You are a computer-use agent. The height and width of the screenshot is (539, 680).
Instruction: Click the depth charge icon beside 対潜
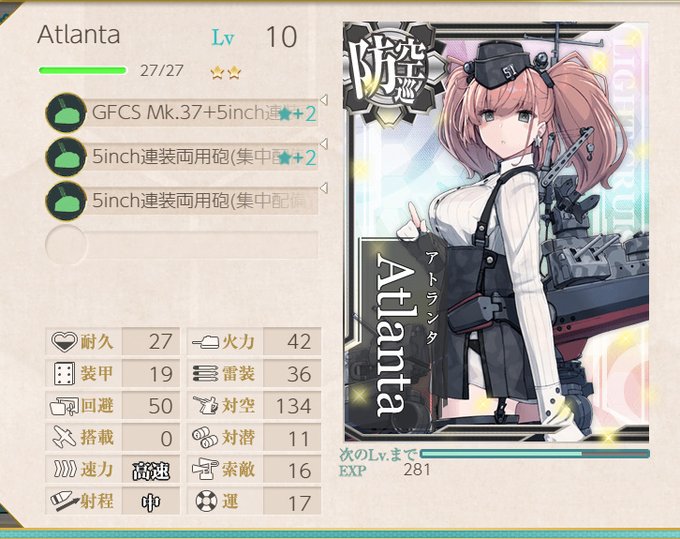[x=205, y=437]
